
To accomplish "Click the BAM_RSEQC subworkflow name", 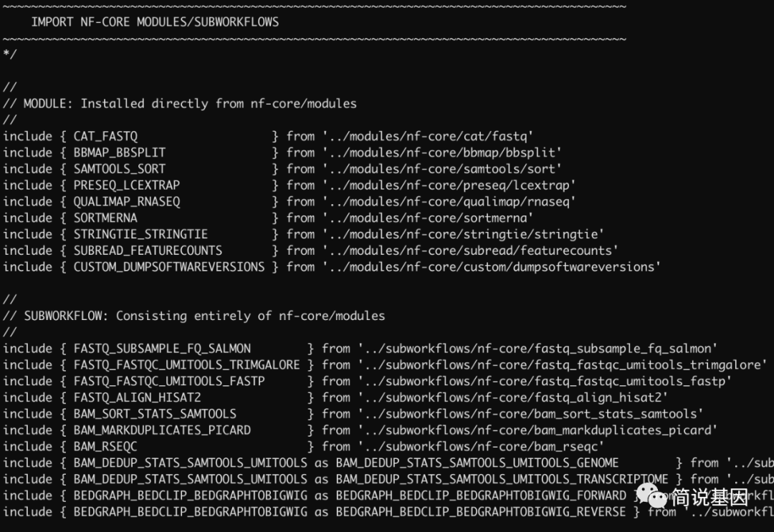I will (105, 446).
